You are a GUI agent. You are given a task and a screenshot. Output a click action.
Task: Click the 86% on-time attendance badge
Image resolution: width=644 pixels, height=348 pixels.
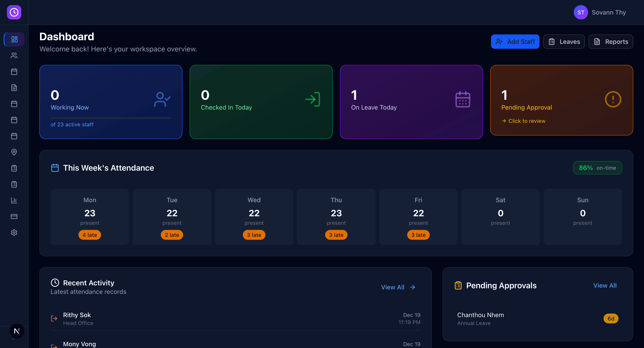coord(597,168)
